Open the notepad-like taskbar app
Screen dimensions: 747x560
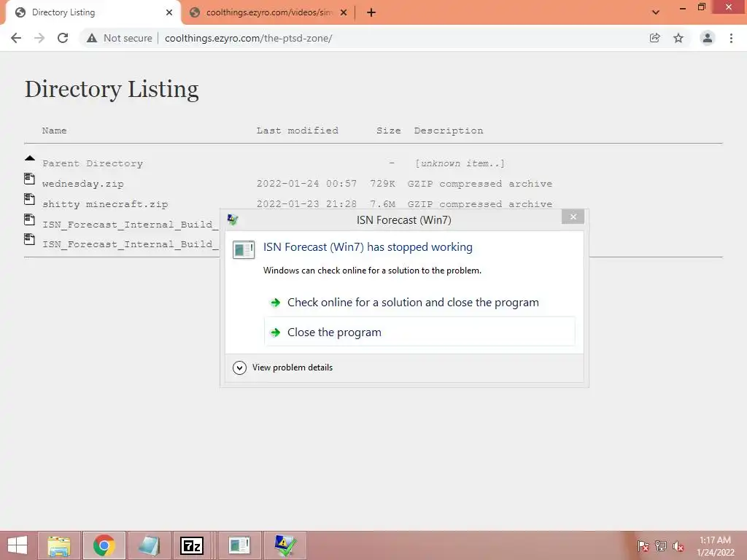[x=149, y=545]
